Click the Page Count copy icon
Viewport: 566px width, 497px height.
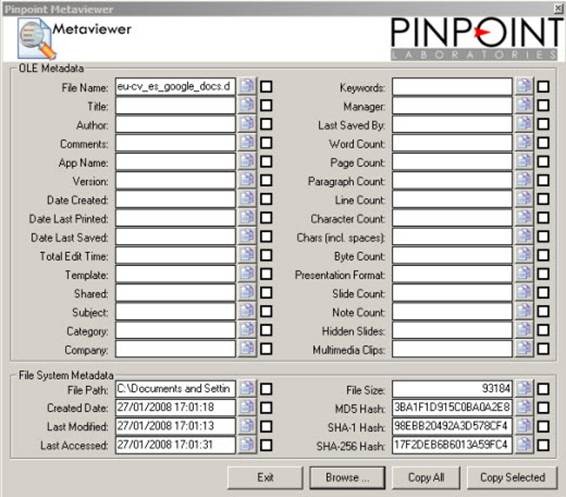[x=524, y=162]
